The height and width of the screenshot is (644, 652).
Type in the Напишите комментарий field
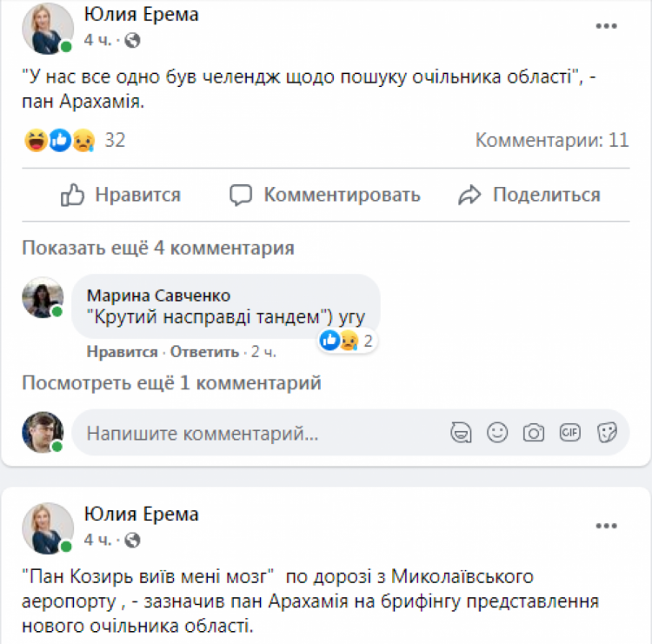click(261, 432)
